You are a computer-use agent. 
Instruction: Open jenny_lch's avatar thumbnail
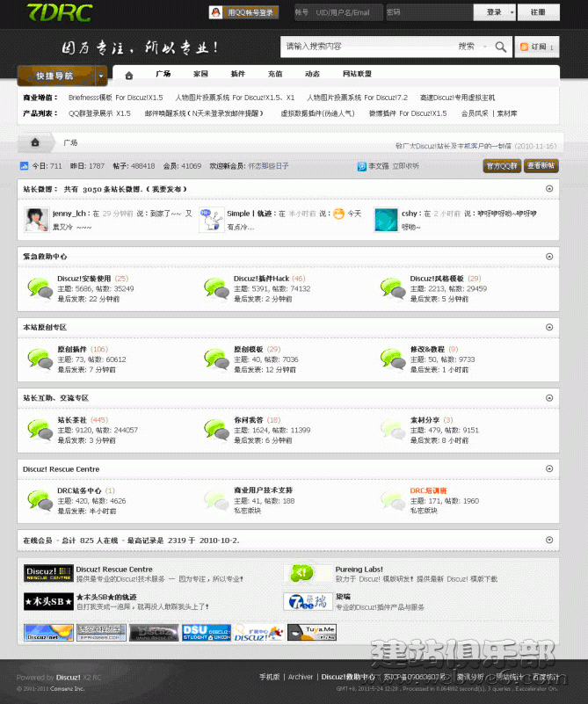[36, 220]
